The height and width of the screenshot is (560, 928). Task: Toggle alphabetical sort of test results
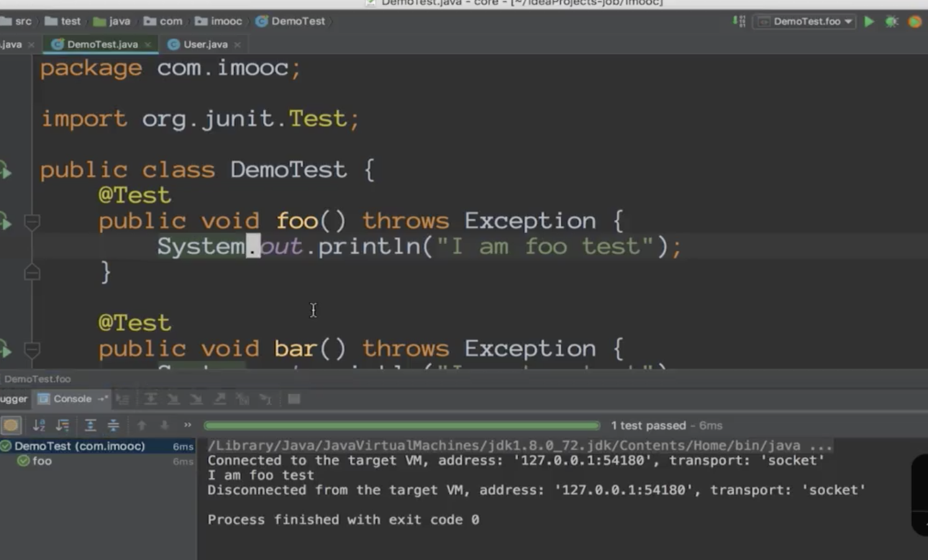(39, 425)
